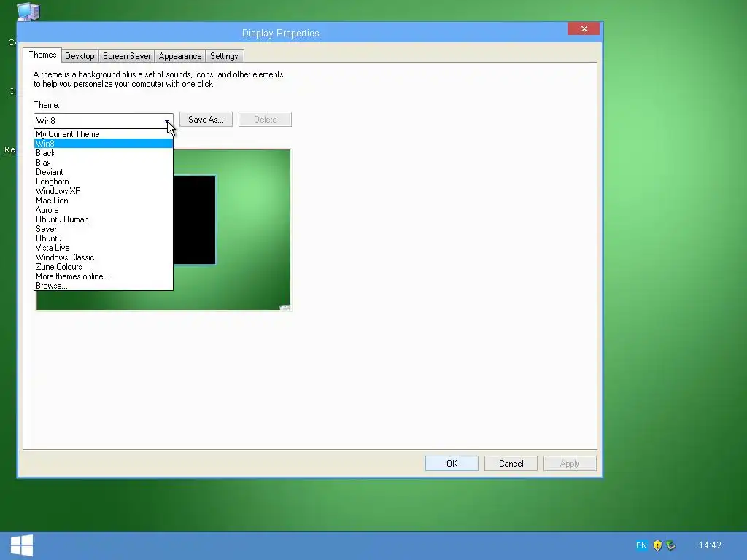Select the Windows Classic theme
Viewport: 747px width, 560px height.
tap(104, 257)
